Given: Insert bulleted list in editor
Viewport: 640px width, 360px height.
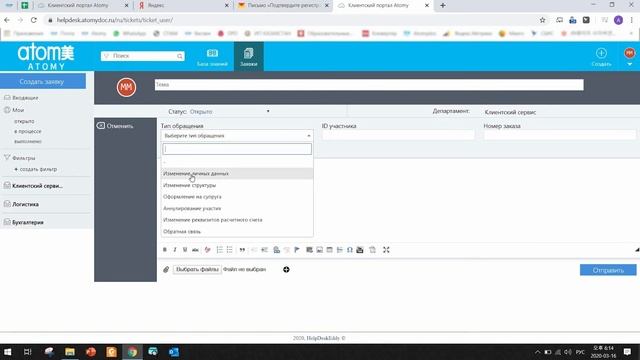Looking at the screenshot, I should tap(229, 250).
